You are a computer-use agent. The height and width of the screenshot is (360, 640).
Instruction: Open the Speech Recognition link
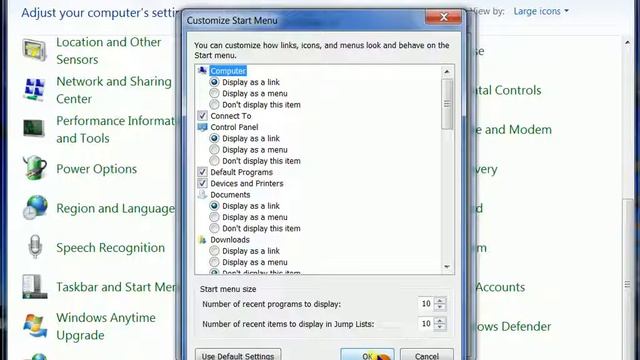click(111, 248)
